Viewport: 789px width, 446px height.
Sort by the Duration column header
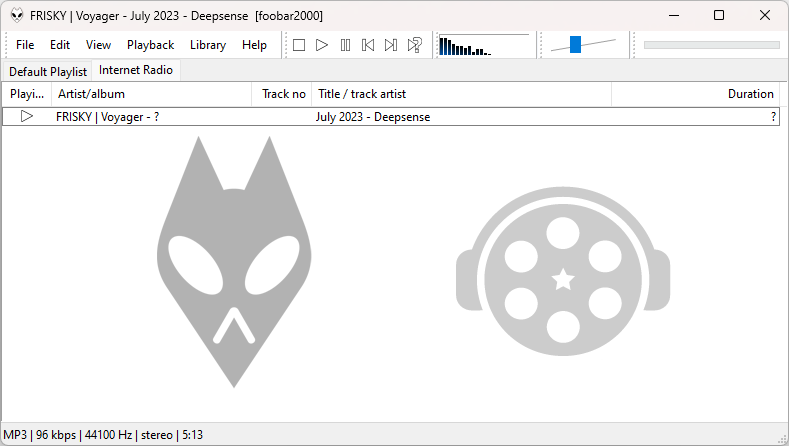pos(695,94)
